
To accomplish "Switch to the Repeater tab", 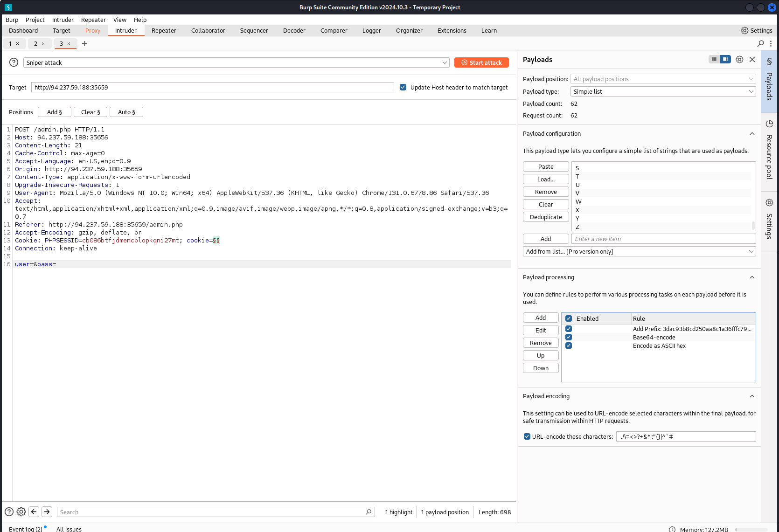I will 164,30.
